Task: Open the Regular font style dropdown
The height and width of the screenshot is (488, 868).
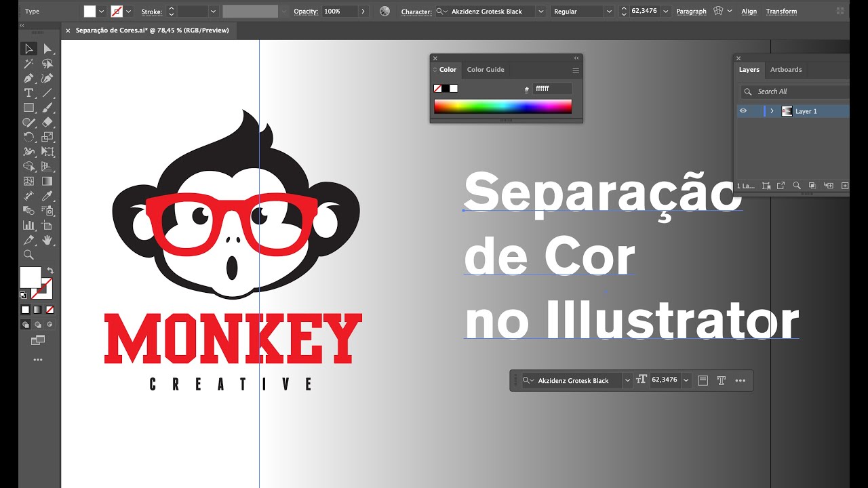Action: coord(608,12)
